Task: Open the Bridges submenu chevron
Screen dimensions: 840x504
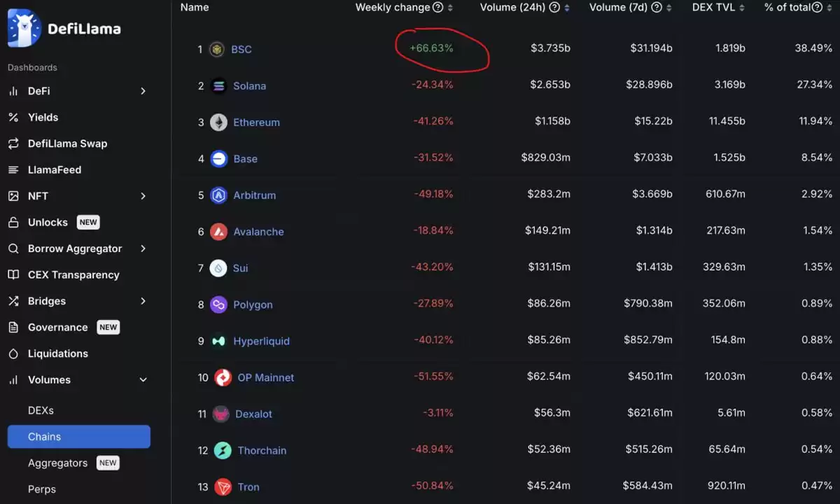Action: coord(143,301)
